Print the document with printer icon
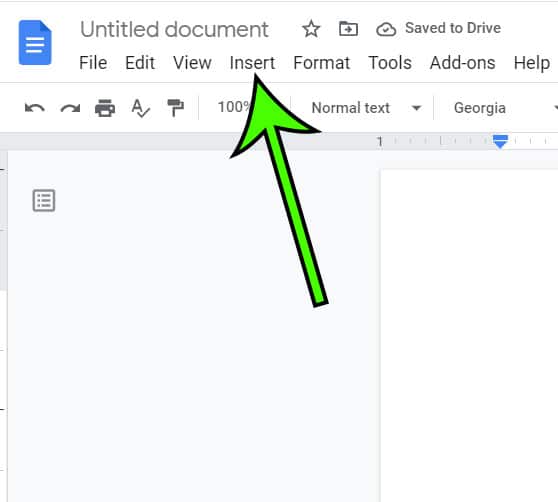The width and height of the screenshot is (558, 502). tap(105, 108)
